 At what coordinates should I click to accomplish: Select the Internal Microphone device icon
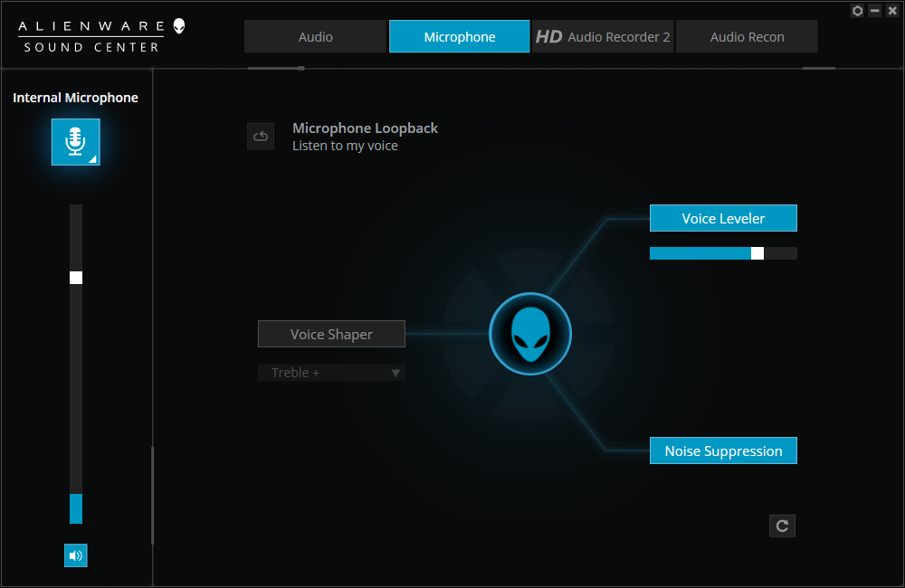click(76, 142)
